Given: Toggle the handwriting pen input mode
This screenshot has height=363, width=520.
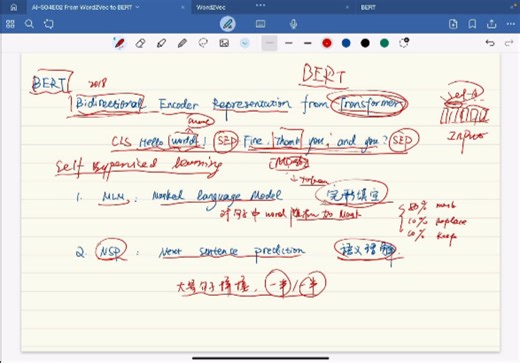Looking at the screenshot, I should coord(228,24).
